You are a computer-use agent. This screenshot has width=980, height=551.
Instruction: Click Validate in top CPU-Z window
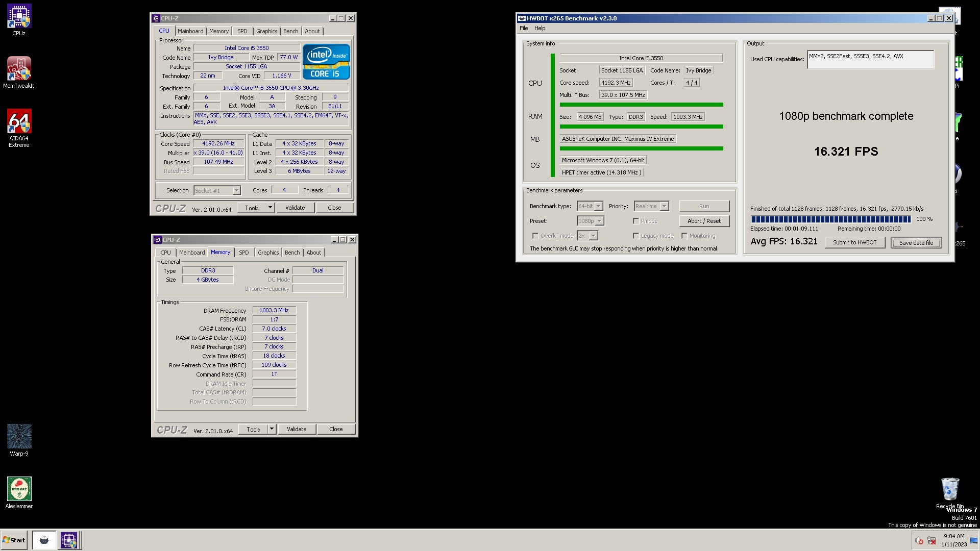(x=295, y=208)
